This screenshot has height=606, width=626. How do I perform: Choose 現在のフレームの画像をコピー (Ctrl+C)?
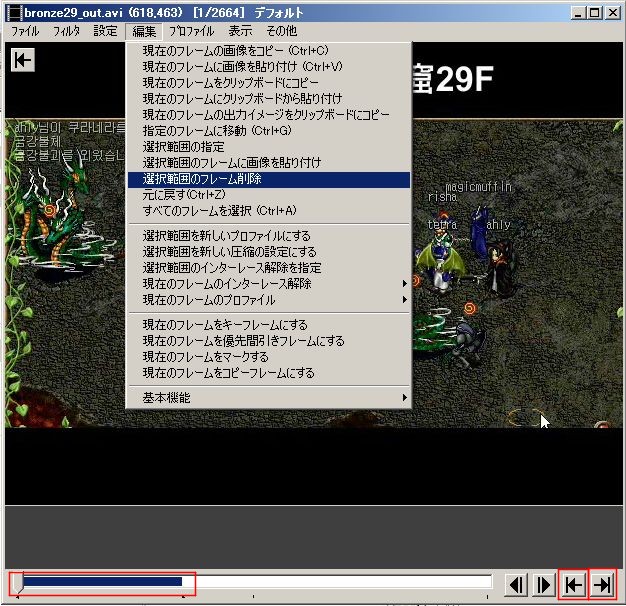click(269, 51)
